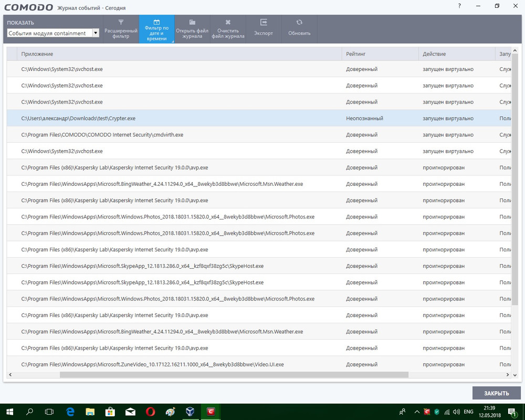This screenshot has height=420, width=525.
Task: Open File Explorer from taskbar
Action: pyautogui.click(x=90, y=412)
